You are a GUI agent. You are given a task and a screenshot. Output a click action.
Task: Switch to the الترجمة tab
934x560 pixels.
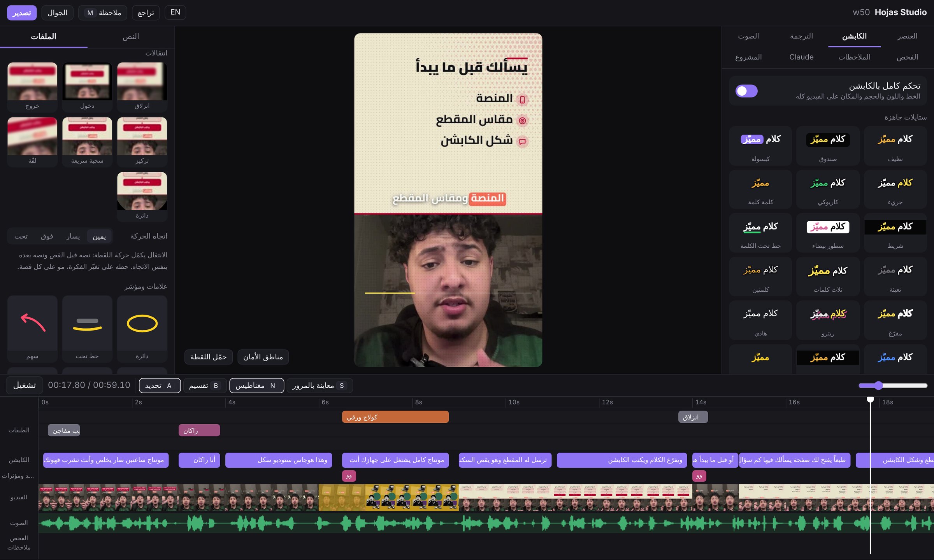pos(801,36)
